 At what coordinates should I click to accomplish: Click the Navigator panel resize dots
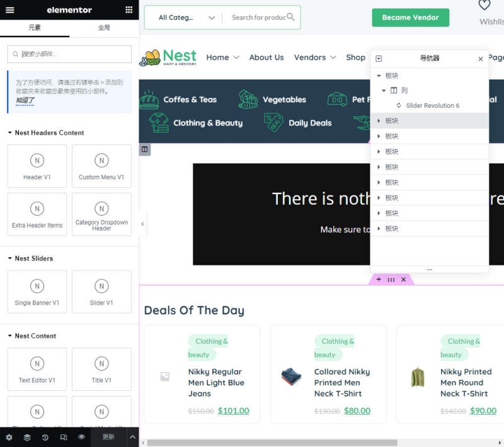430,269
